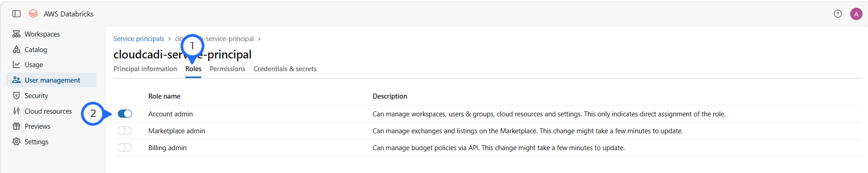Click Marketplace admin role name
The width and height of the screenshot is (868, 173).
[177, 131]
